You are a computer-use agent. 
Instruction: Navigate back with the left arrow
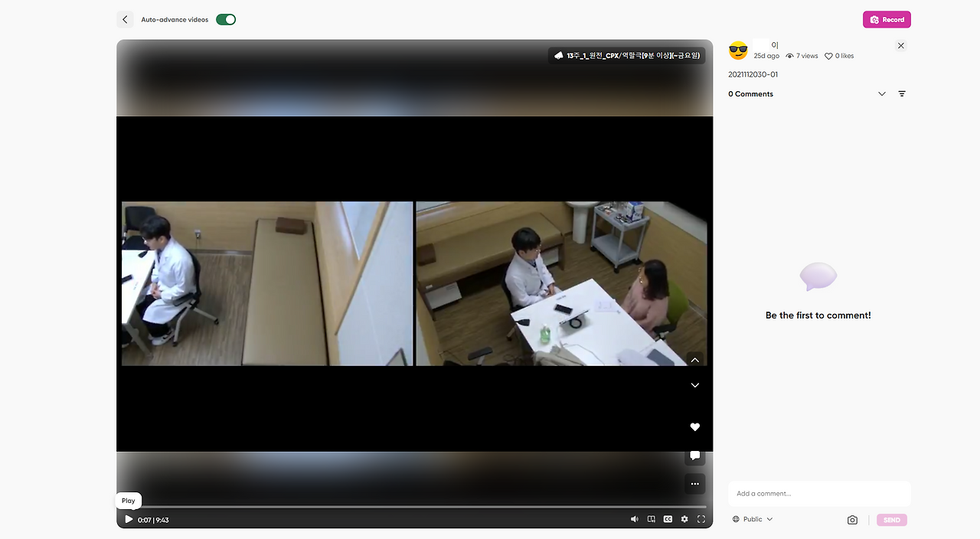coord(125,19)
